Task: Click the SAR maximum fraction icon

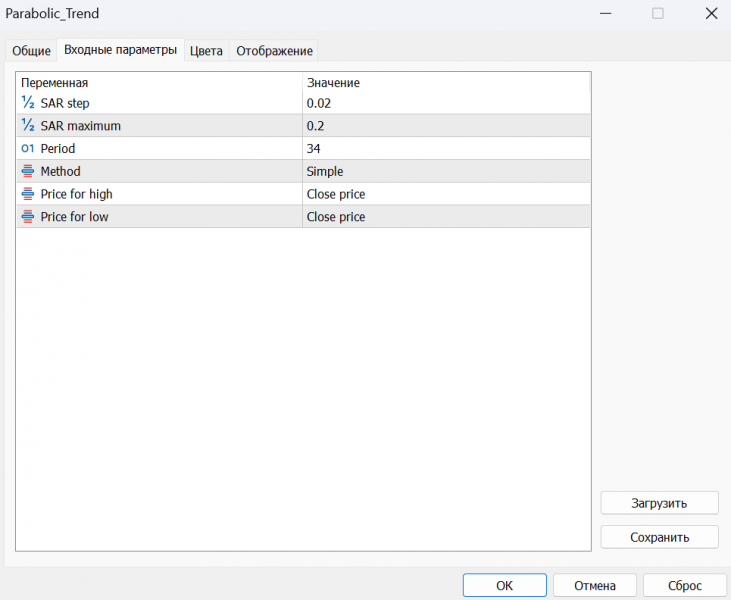Action: coord(27,126)
